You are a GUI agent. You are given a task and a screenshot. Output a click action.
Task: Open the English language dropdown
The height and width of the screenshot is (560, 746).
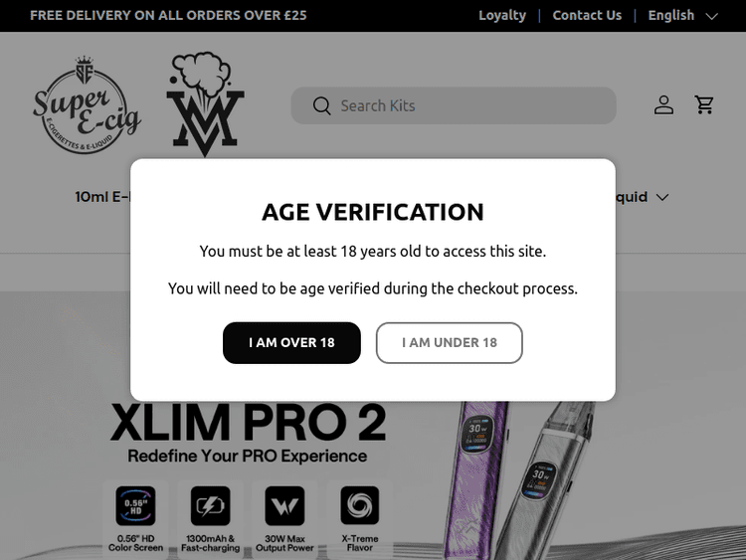[682, 15]
